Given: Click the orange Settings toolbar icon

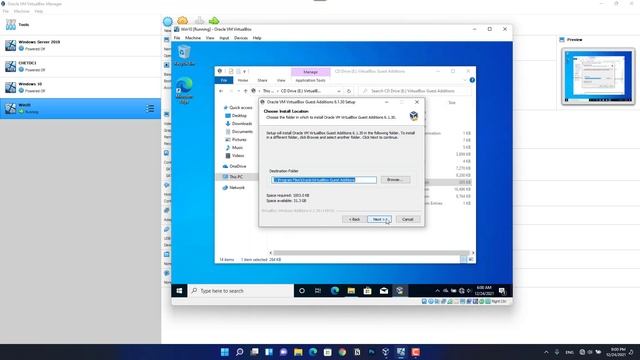Looking at the screenshot, I should coord(183,20).
